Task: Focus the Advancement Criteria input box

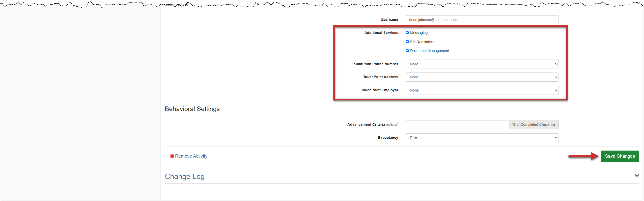Action: (x=457, y=125)
